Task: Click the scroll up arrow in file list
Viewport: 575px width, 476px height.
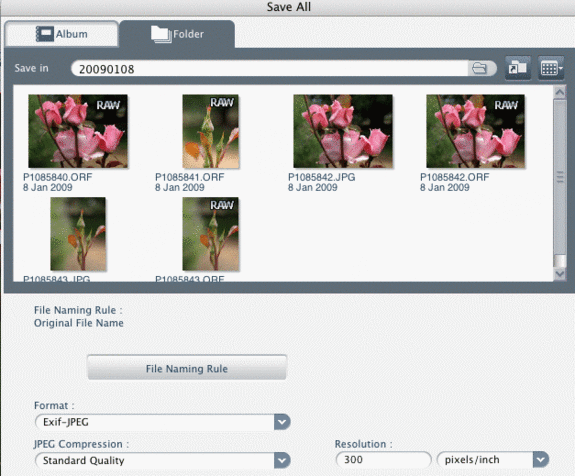Action: coord(560,92)
